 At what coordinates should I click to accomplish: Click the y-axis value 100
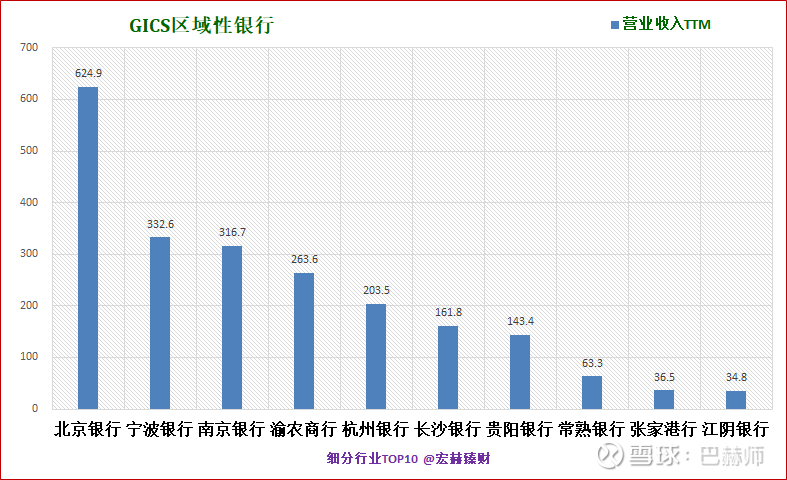tap(29, 356)
